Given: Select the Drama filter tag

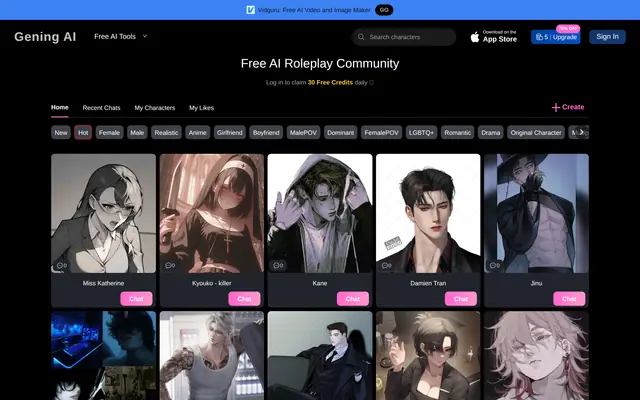Looking at the screenshot, I should coord(491,132).
